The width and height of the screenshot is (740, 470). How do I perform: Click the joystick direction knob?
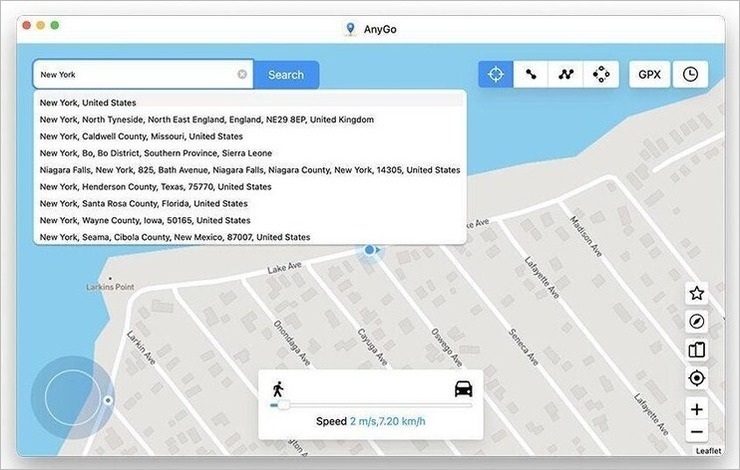[x=108, y=400]
